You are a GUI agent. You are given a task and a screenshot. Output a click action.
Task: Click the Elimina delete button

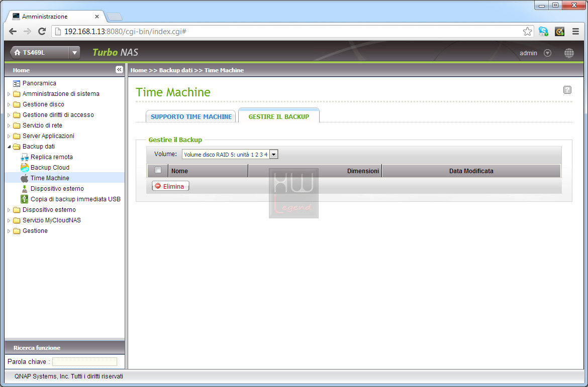171,186
